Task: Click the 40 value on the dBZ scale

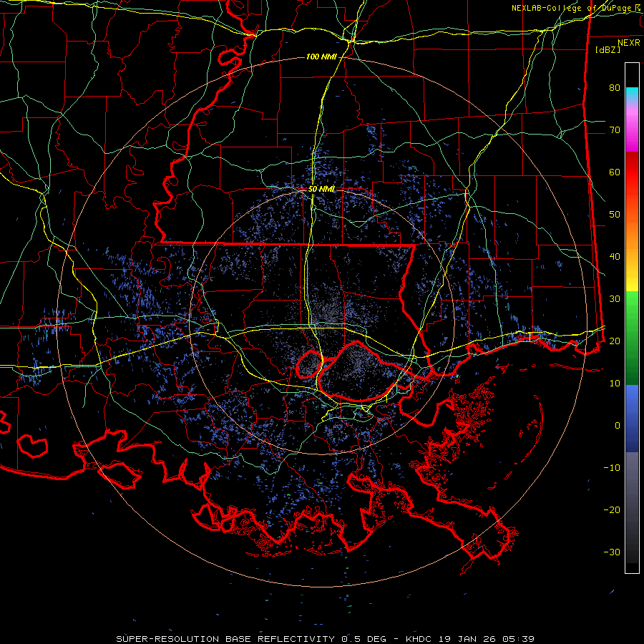Action: [615, 257]
